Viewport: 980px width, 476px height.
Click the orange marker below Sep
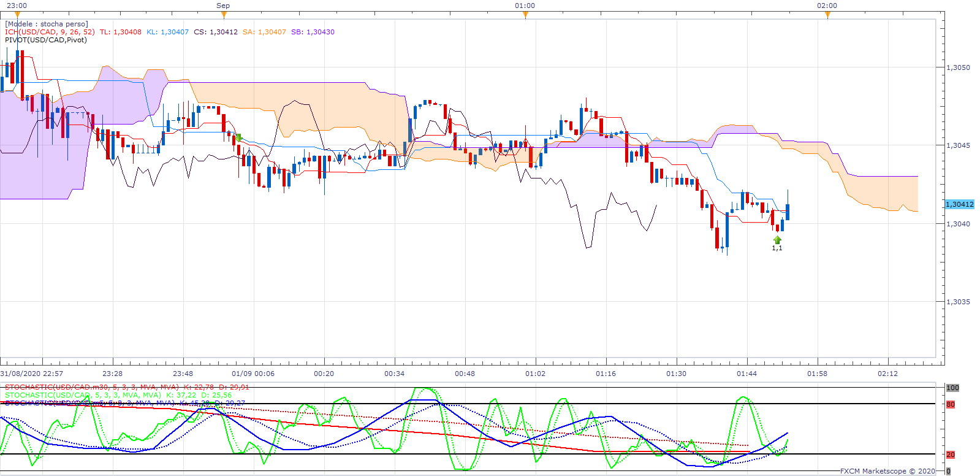click(x=224, y=14)
